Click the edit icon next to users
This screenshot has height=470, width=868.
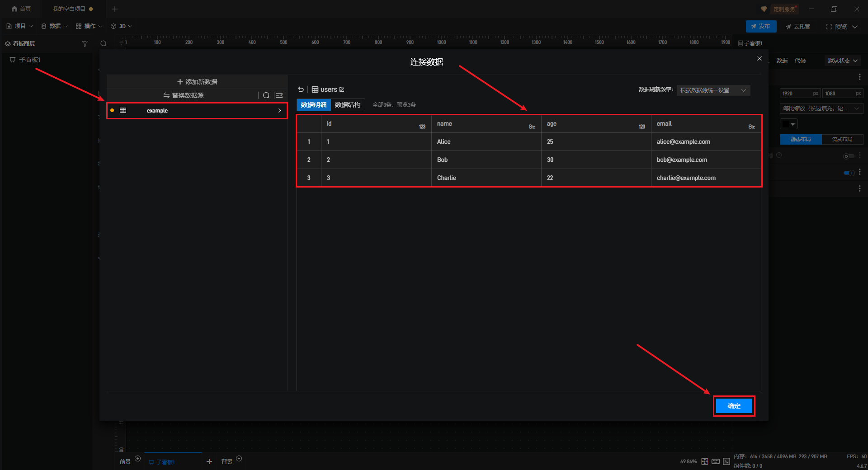click(x=342, y=89)
